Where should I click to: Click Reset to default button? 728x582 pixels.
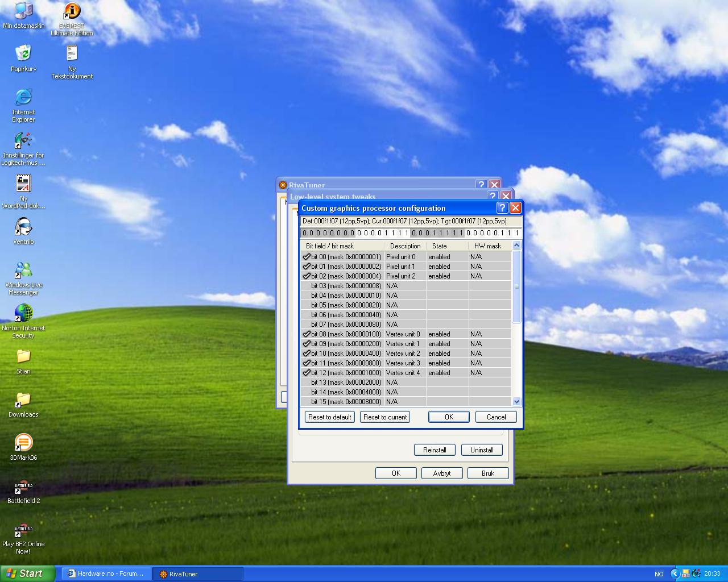(x=330, y=417)
